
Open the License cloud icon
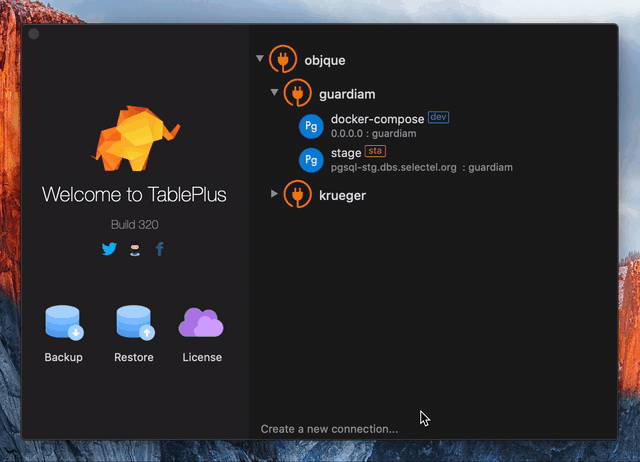pos(201,322)
